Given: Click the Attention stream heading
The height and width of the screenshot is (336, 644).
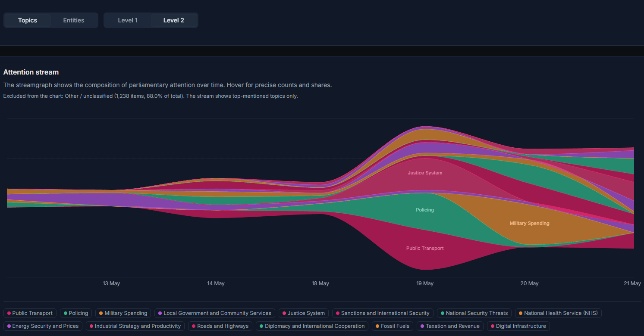Looking at the screenshot, I should [31, 72].
